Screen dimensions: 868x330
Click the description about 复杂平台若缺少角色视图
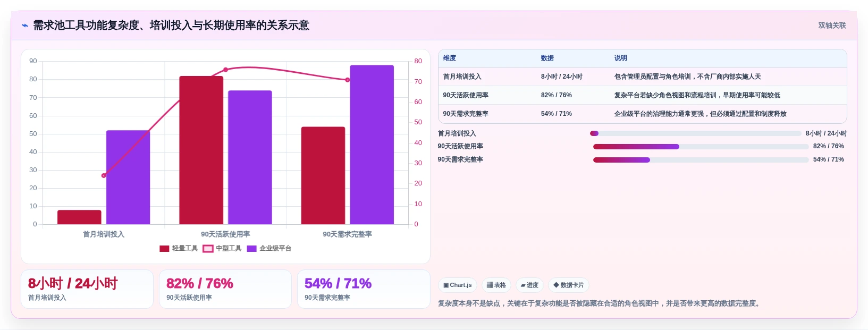click(697, 95)
